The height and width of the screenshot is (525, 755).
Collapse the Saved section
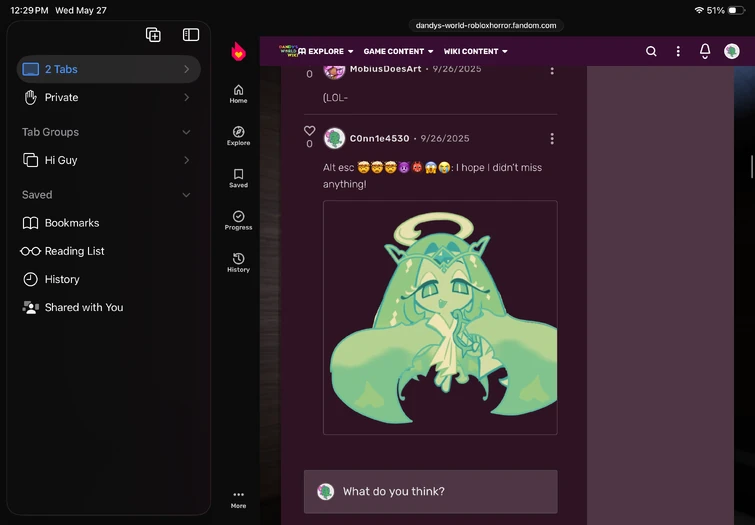click(x=186, y=195)
